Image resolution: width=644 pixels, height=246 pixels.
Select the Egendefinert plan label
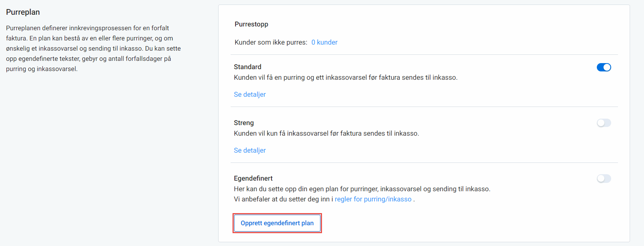coord(253,178)
